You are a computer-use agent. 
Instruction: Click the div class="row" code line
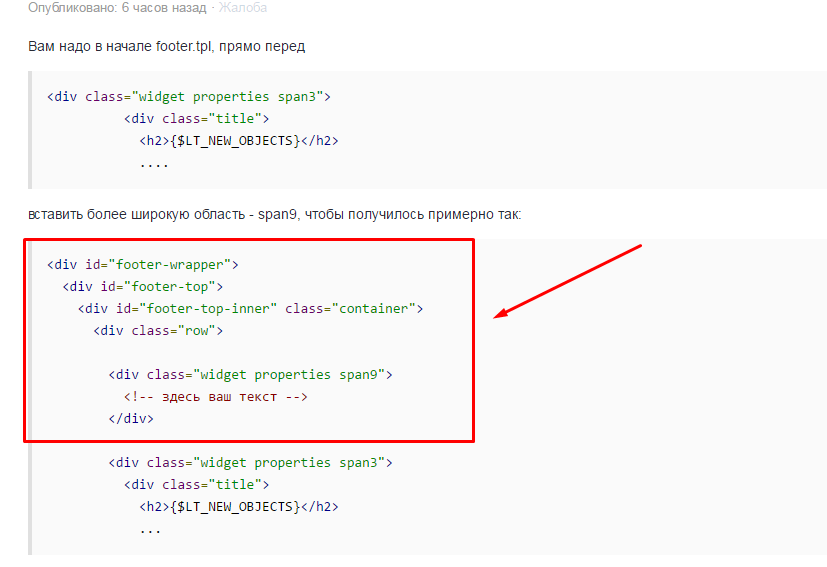click(158, 331)
